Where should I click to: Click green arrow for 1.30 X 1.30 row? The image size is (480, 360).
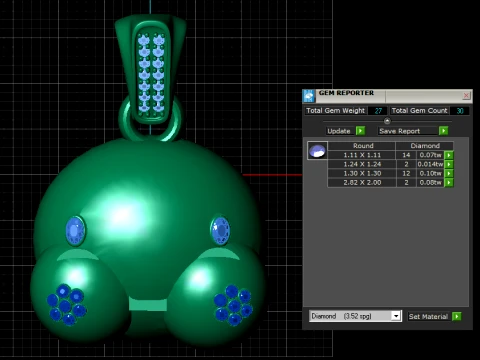[449, 173]
